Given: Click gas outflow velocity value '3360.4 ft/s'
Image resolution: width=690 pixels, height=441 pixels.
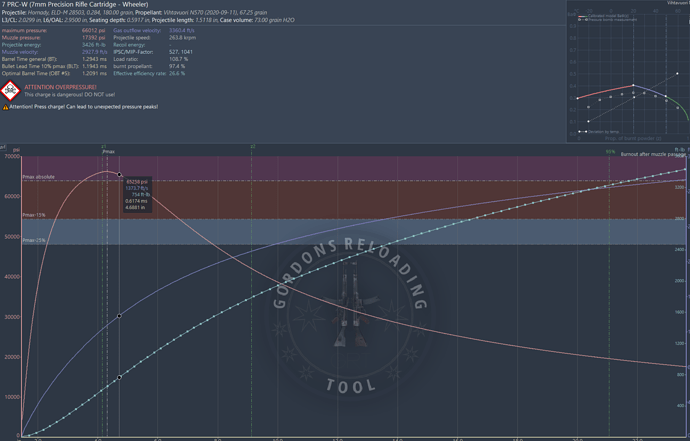Looking at the screenshot, I should (182, 31).
